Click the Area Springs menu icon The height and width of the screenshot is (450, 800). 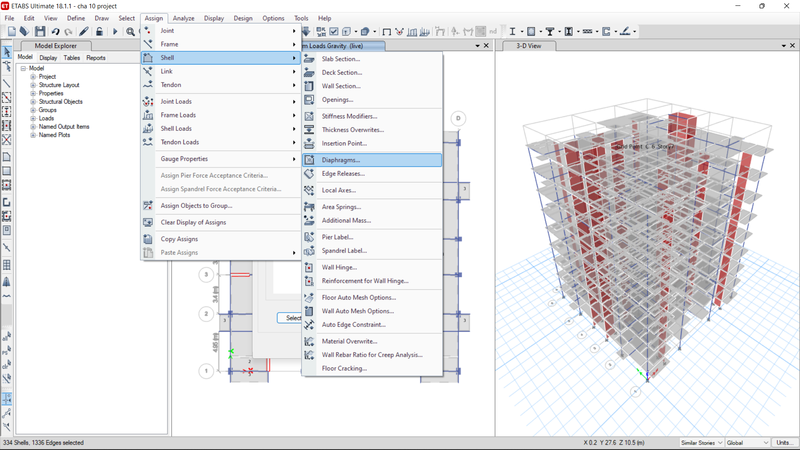(x=309, y=207)
